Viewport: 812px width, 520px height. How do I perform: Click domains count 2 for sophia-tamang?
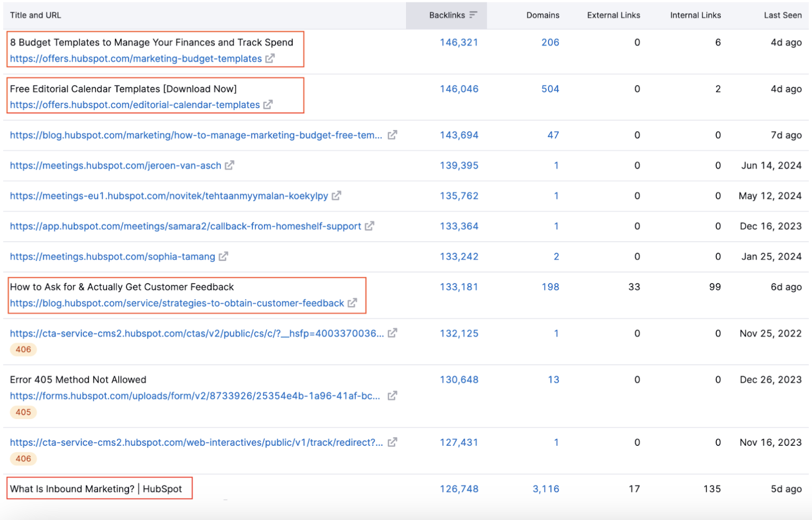pos(556,256)
